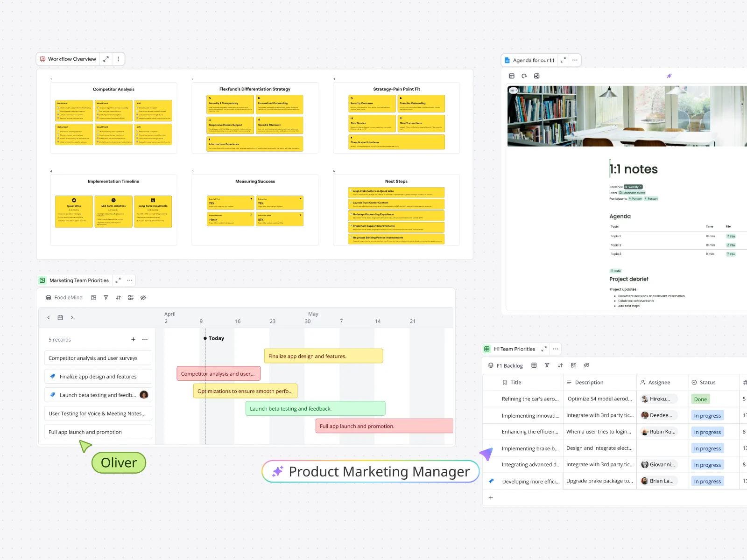This screenshot has height=560, width=747.
Task: Open the FoodieMind database source
Action: (x=64, y=298)
